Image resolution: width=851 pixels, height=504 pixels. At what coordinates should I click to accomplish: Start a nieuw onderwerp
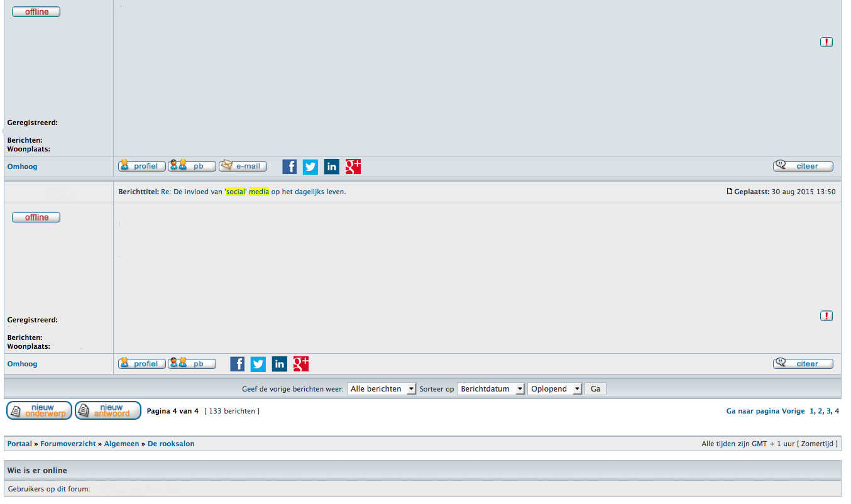tap(39, 411)
